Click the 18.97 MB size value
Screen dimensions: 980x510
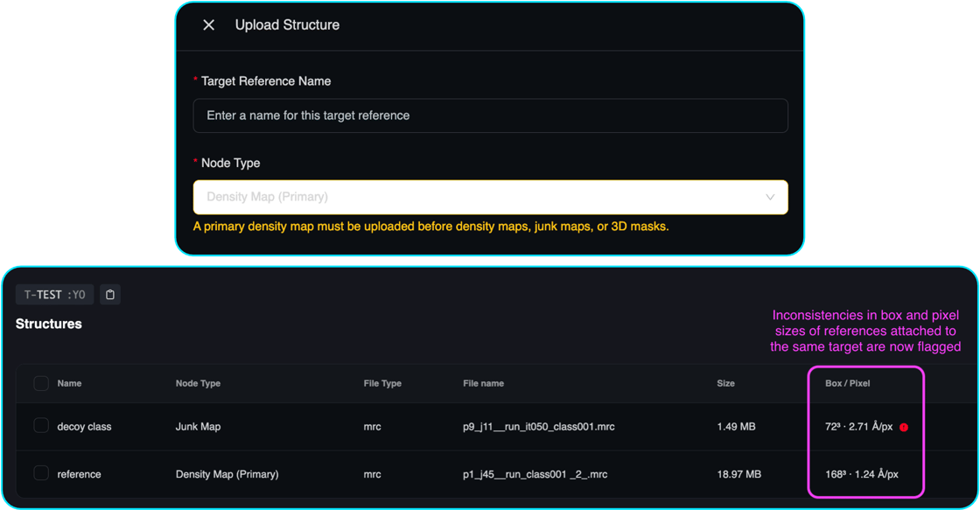pos(738,474)
